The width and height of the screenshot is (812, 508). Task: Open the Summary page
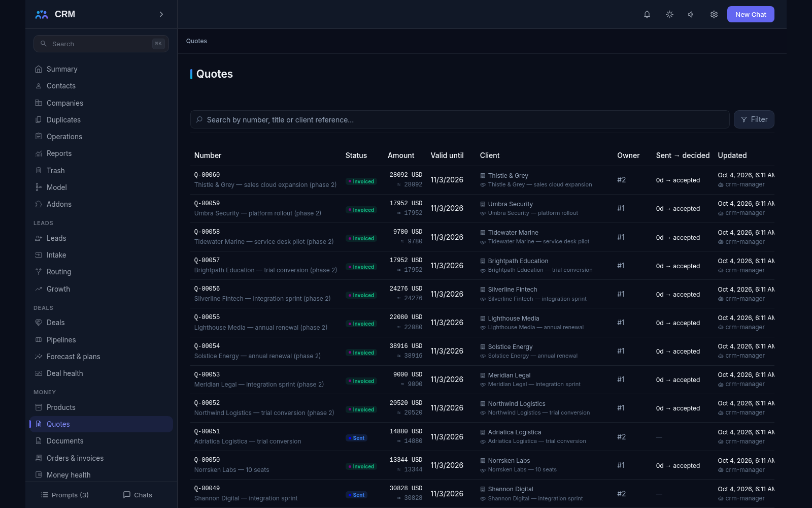click(101, 69)
